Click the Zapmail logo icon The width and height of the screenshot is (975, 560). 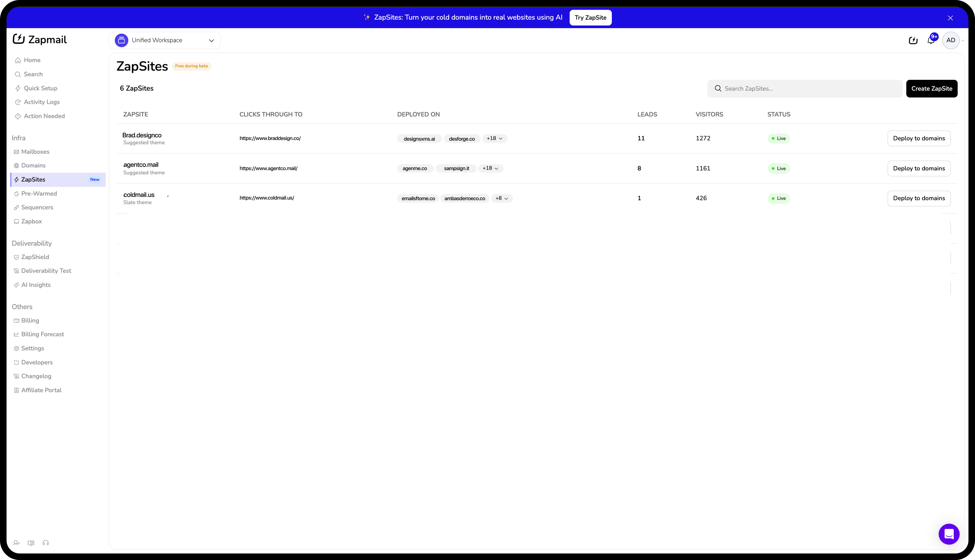point(18,39)
